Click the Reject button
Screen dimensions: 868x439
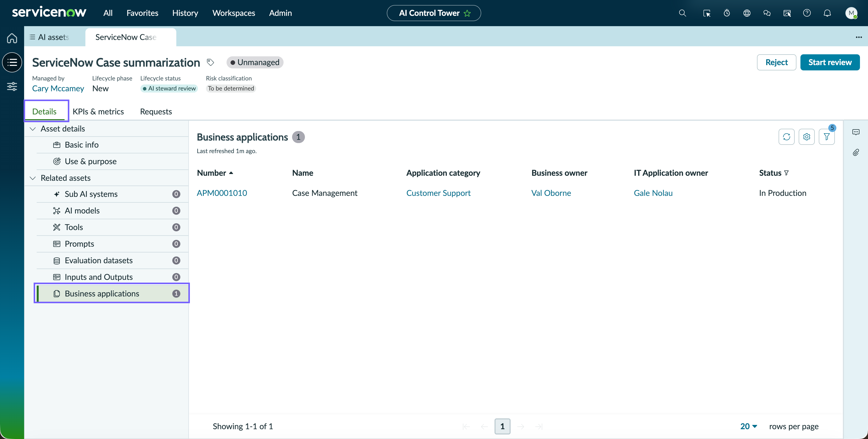776,62
